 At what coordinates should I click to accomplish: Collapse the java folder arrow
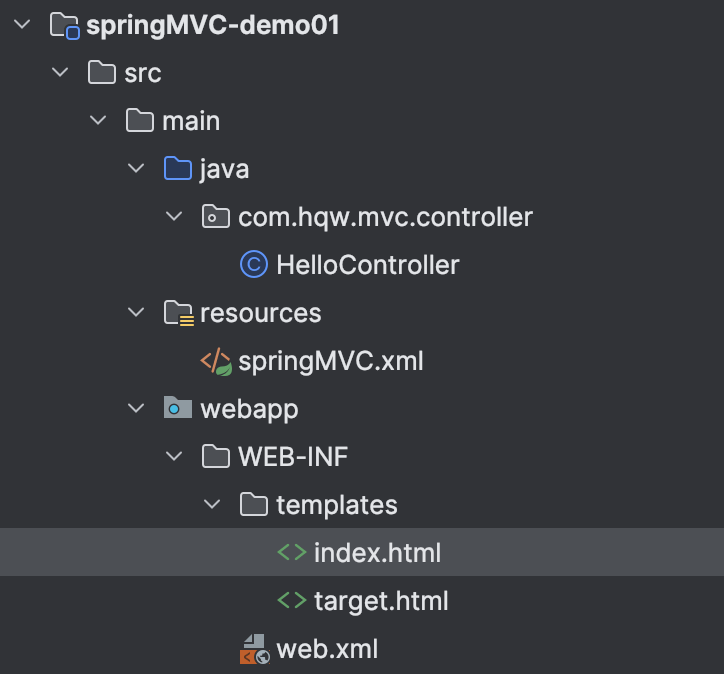(137, 169)
